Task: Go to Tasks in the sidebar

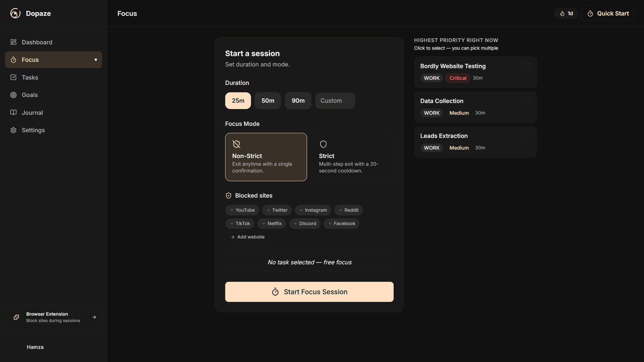Action: click(30, 77)
